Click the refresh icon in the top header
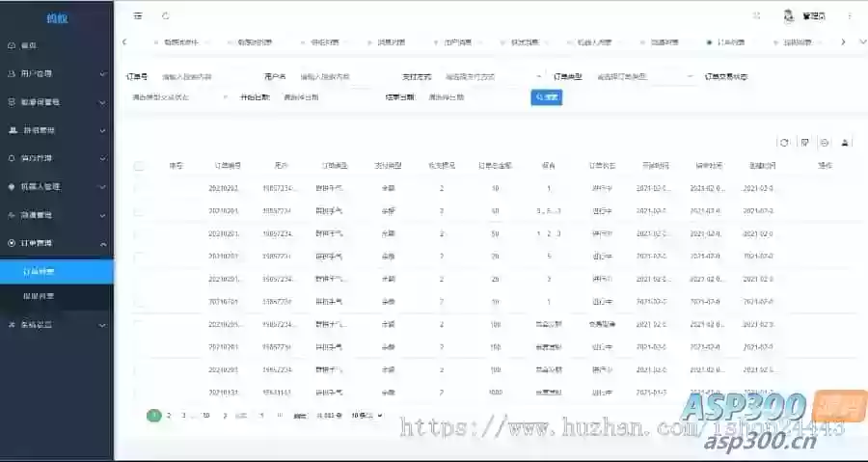This screenshot has width=868, height=462. point(166,16)
